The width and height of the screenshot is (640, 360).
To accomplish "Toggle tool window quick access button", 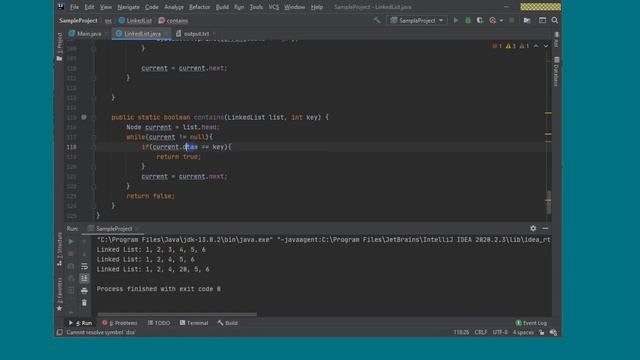I will (60, 332).
